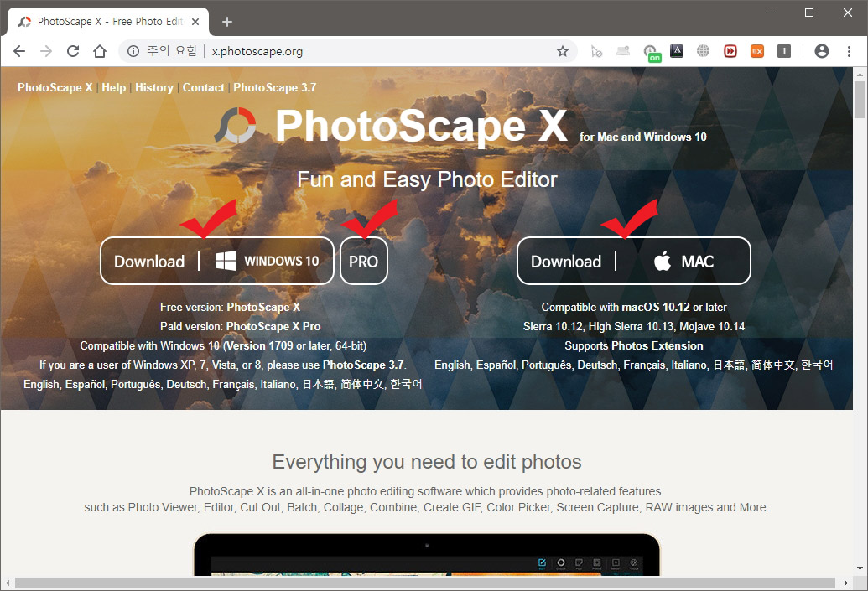Viewport: 868px width, 591px height.
Task: Click the grey globe extension icon
Action: coord(703,51)
